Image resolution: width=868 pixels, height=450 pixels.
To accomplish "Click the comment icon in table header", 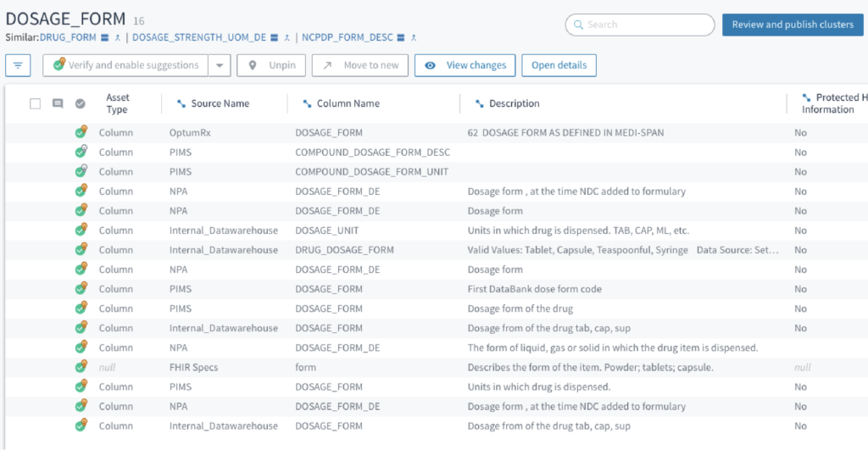I will [58, 103].
